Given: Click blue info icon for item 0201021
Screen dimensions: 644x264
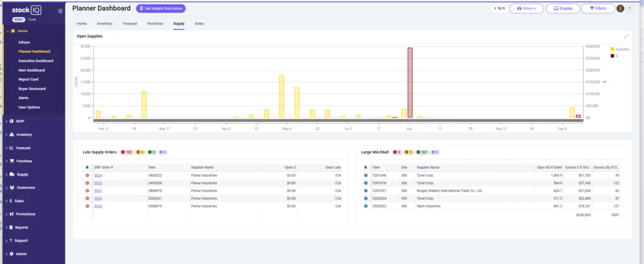Looking at the screenshot, I should pyautogui.click(x=365, y=190).
